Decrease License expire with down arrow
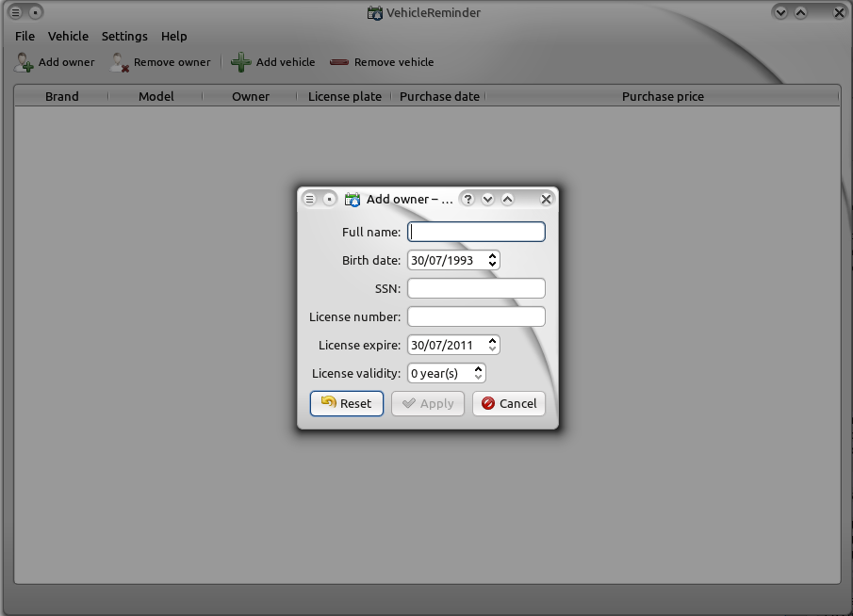Image resolution: width=853 pixels, height=616 pixels. tap(492, 349)
